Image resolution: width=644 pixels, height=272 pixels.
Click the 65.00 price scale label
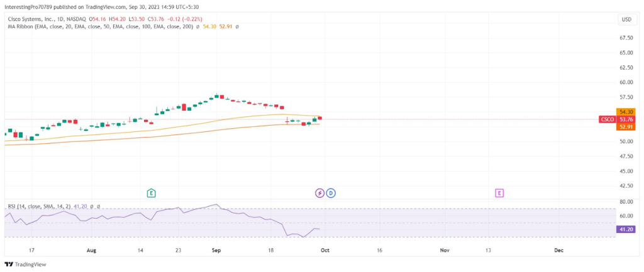click(x=626, y=53)
